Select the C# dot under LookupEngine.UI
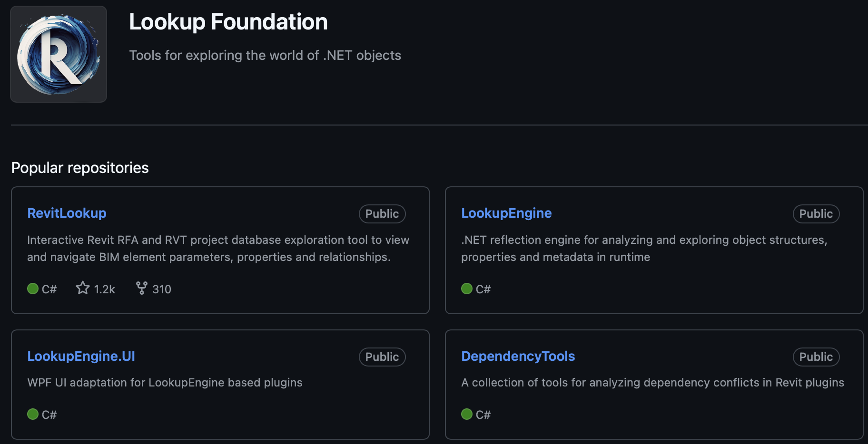This screenshot has height=444, width=868. click(x=32, y=414)
